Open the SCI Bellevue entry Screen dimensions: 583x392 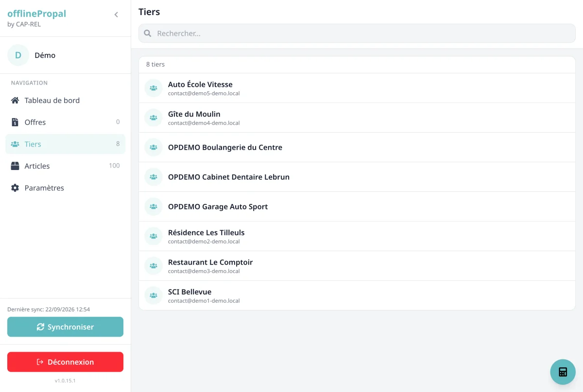point(357,296)
